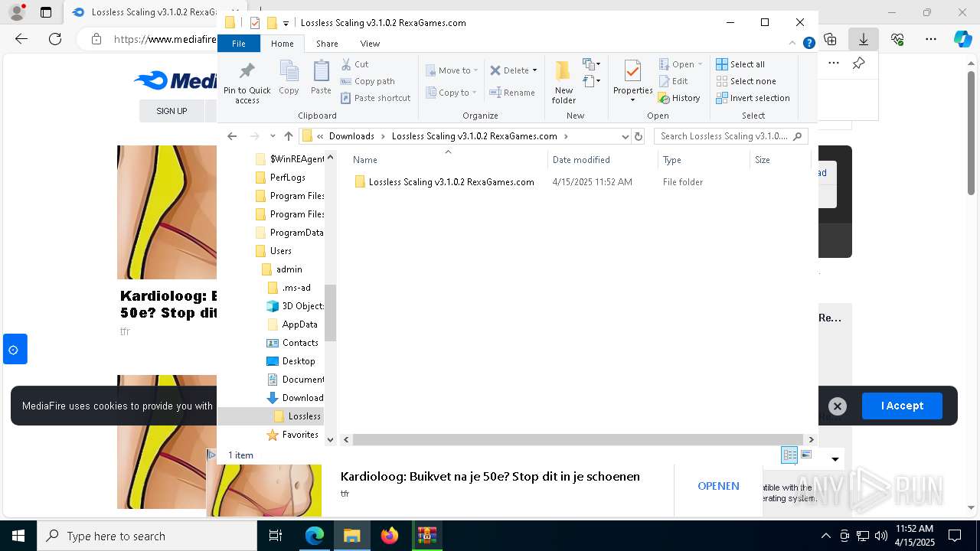Image resolution: width=980 pixels, height=551 pixels.
Task: Go up one folder level
Action: click(x=288, y=136)
